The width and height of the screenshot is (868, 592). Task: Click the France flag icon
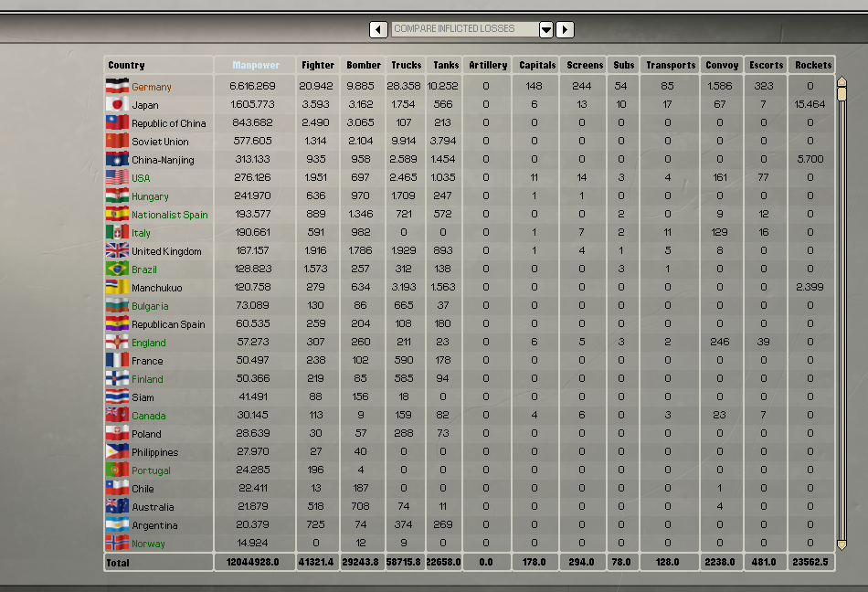coord(117,360)
